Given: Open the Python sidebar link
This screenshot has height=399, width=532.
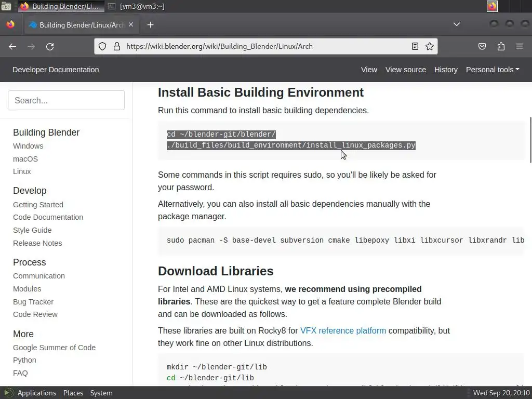Looking at the screenshot, I should tap(24, 360).
